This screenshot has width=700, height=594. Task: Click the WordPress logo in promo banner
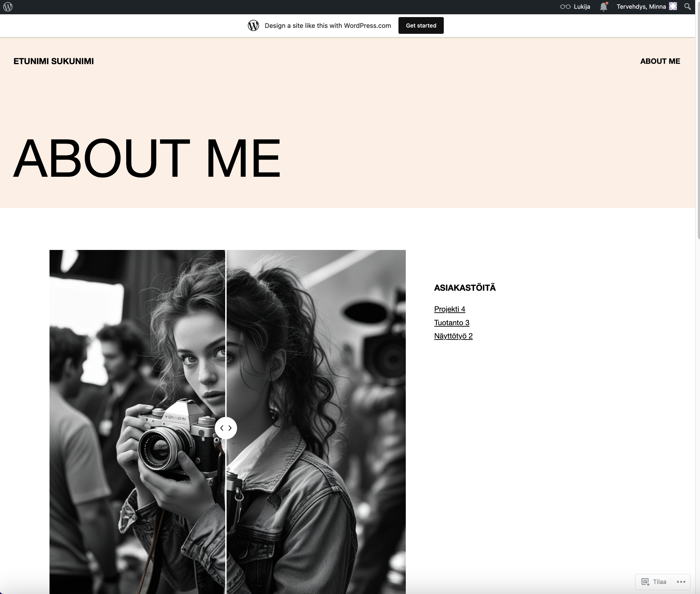pos(253,25)
